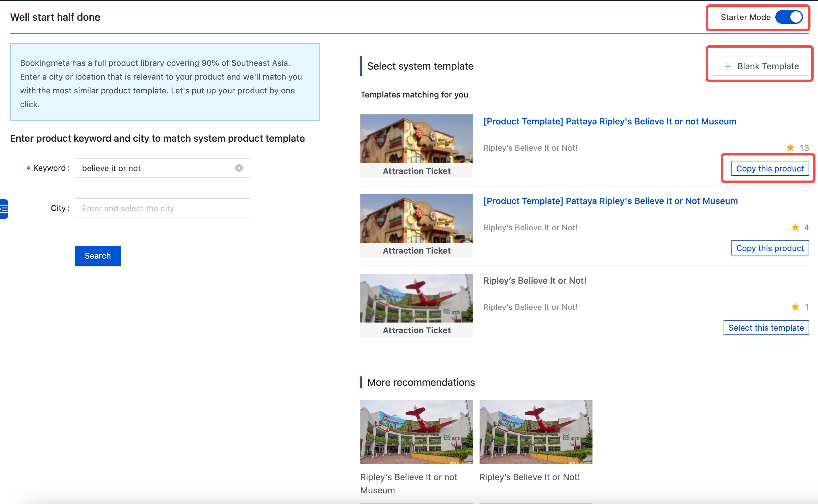Open first Pattaya Ripley's template link
The width and height of the screenshot is (818, 504).
610,121
